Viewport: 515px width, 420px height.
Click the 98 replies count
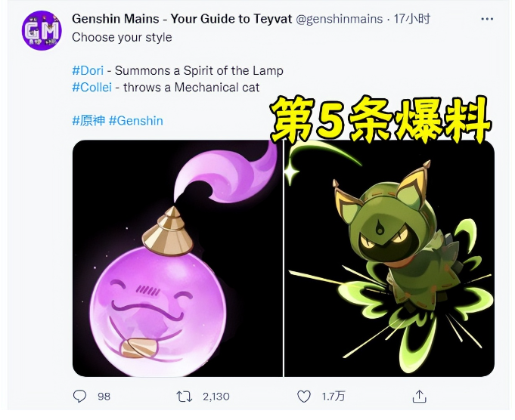coord(104,397)
